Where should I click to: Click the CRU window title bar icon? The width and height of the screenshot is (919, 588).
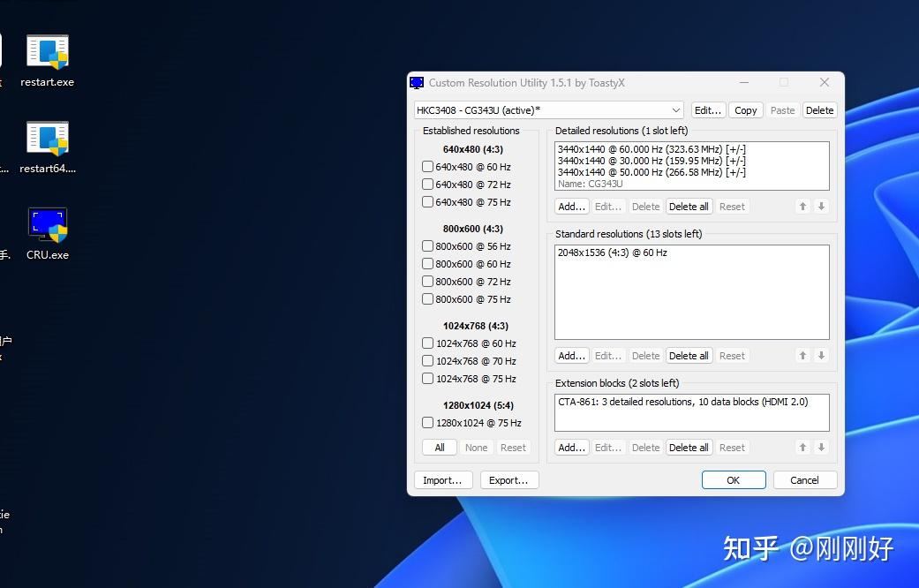(x=417, y=83)
